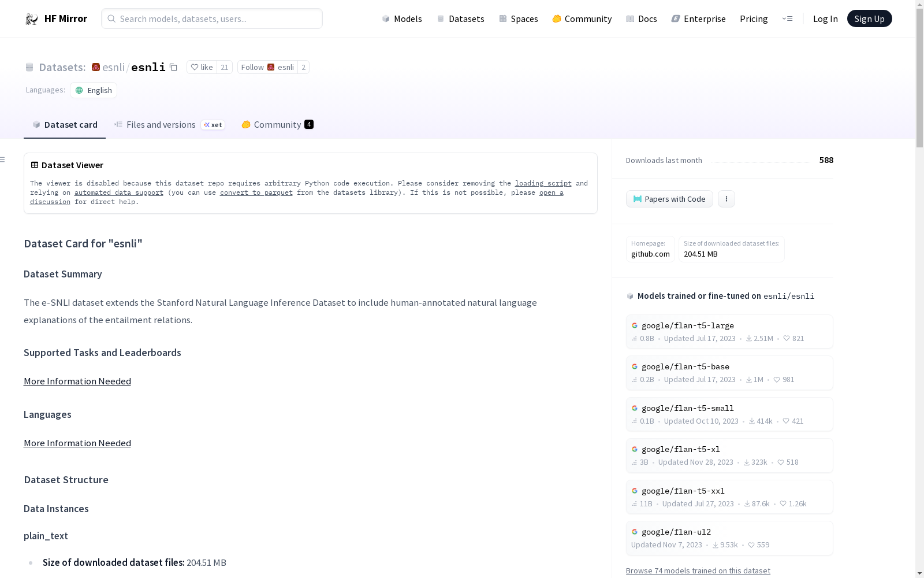This screenshot has height=578, width=924.
Task: Browse 74 models trained on this dataset
Action: pyautogui.click(x=698, y=570)
